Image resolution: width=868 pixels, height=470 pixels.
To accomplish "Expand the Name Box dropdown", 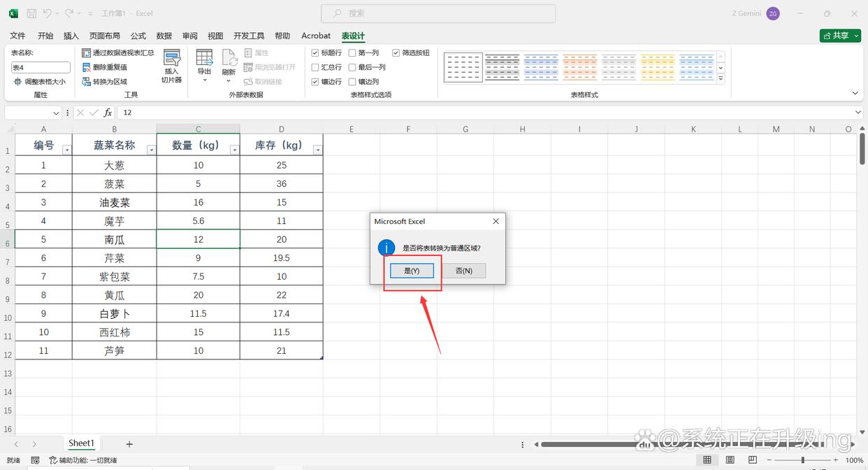I will [x=57, y=113].
